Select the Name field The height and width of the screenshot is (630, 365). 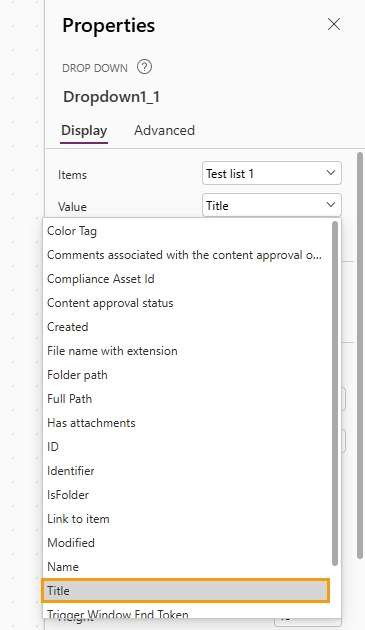(187, 567)
